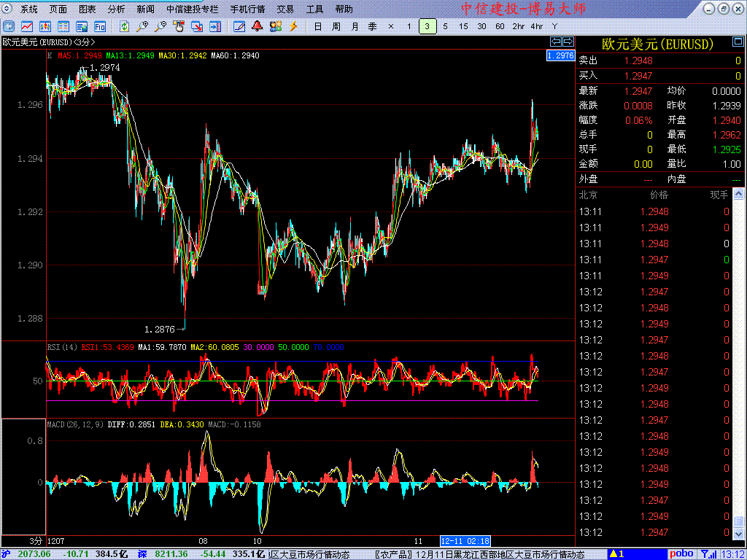Click the yellow warning triangle in status bar
The height and width of the screenshot is (560, 747).
614,554
